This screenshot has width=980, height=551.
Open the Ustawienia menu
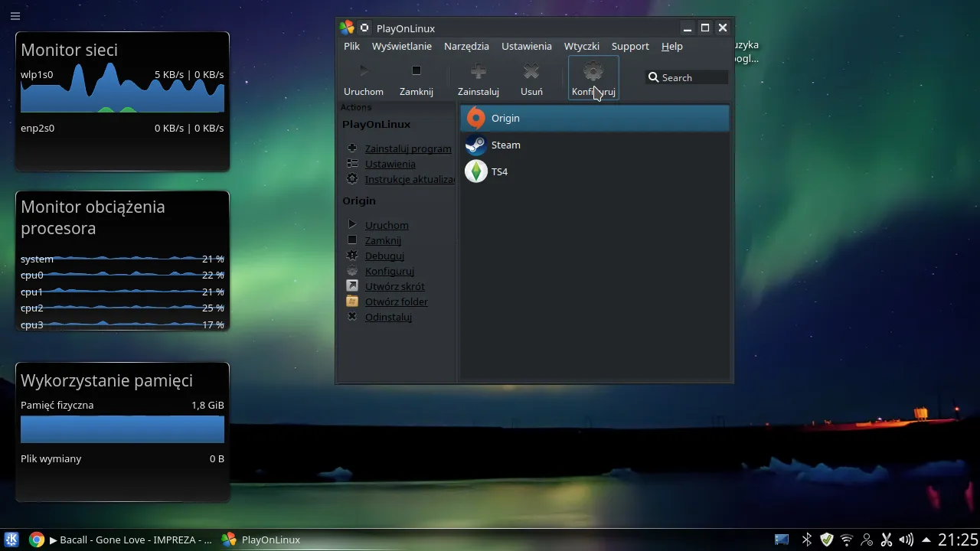[527, 46]
